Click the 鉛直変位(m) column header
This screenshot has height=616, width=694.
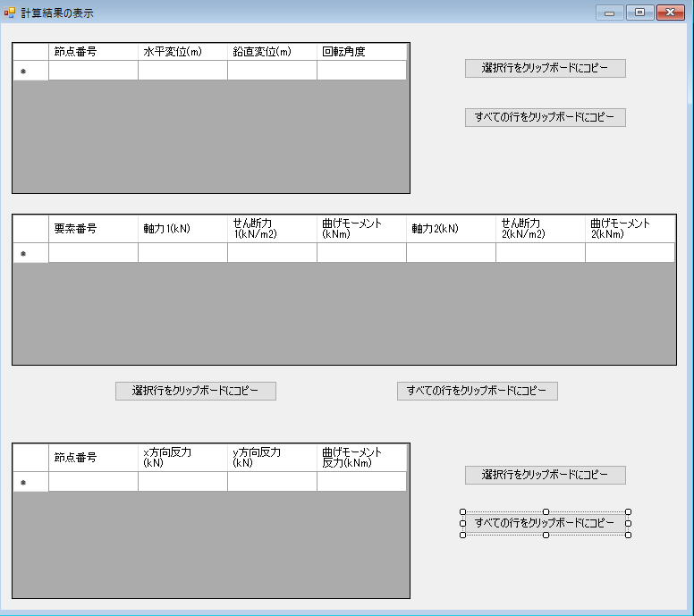click(272, 52)
